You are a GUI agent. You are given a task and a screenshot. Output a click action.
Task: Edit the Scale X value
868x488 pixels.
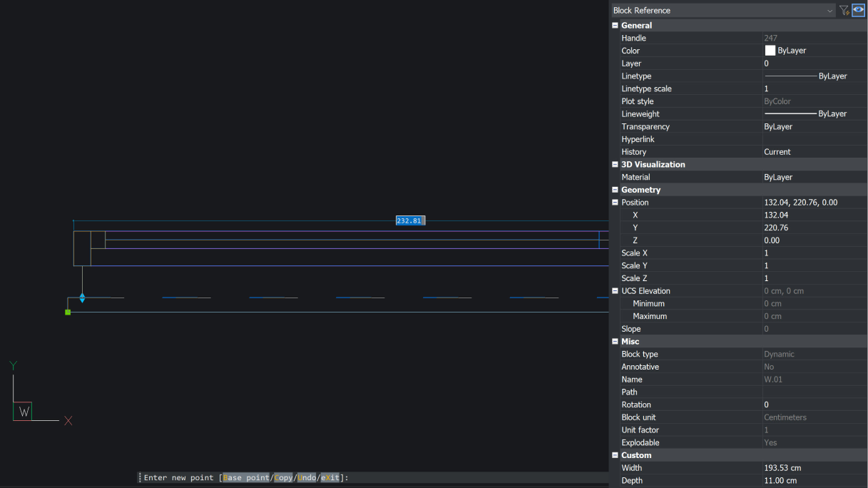pyautogui.click(x=815, y=253)
